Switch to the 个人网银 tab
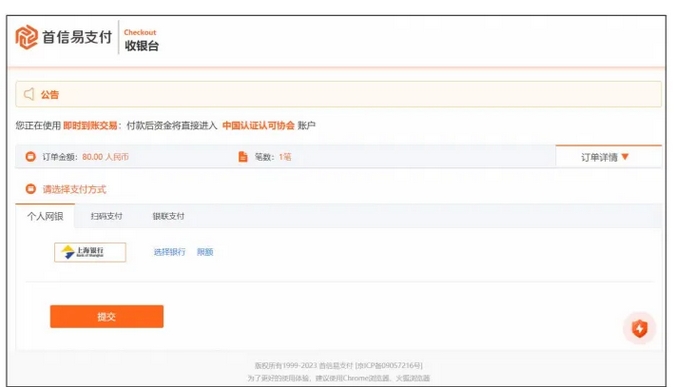674x387 pixels. pos(45,216)
